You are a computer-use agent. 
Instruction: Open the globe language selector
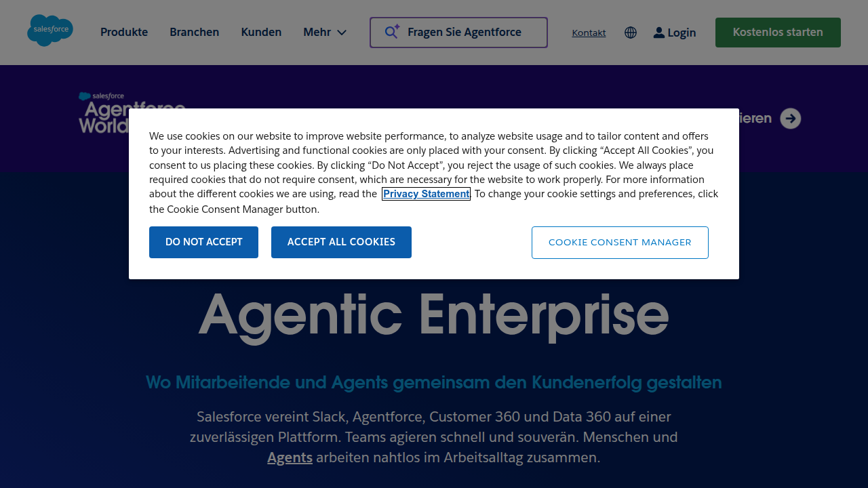tap(631, 33)
